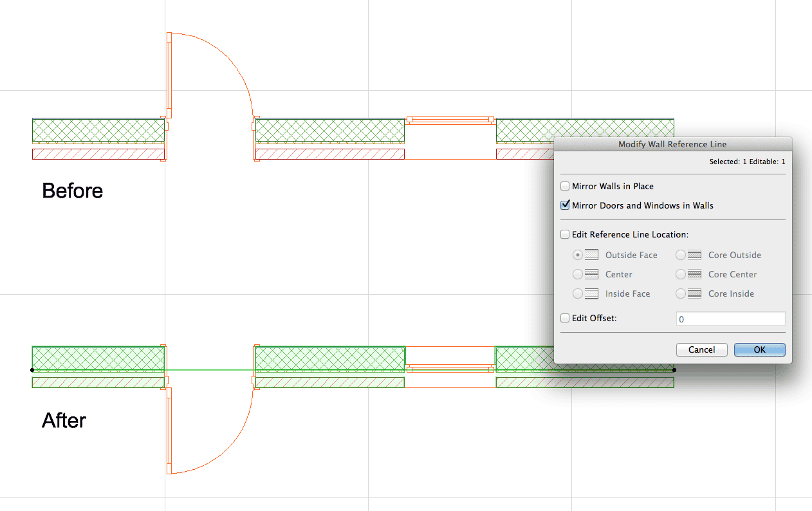812x511 pixels.
Task: Click the Inside Face wall icon
Action: (591, 293)
